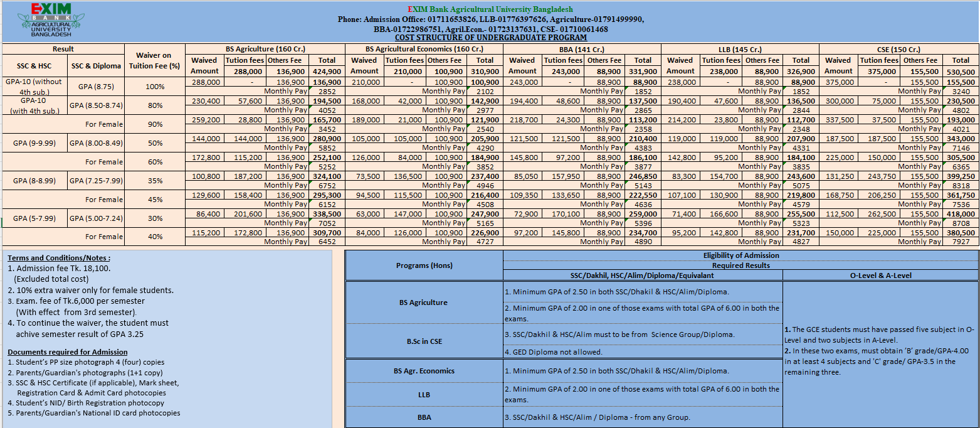Select the '1. Admission fee Tk. 18,100.' note
Viewport: 980px width, 428px height.
pyautogui.click(x=59, y=268)
